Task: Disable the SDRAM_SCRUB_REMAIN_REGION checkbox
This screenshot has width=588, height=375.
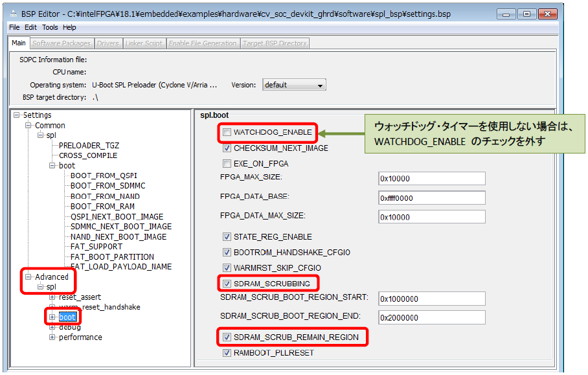Action: click(227, 337)
